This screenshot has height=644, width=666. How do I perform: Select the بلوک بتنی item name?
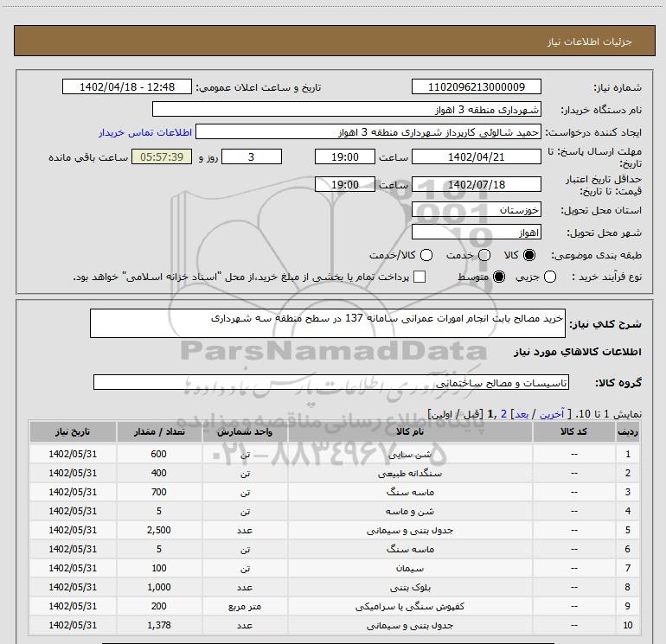410,587
